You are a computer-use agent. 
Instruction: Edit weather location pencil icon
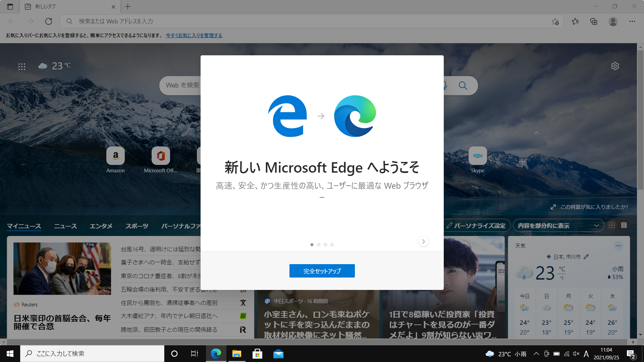pyautogui.click(x=586, y=257)
